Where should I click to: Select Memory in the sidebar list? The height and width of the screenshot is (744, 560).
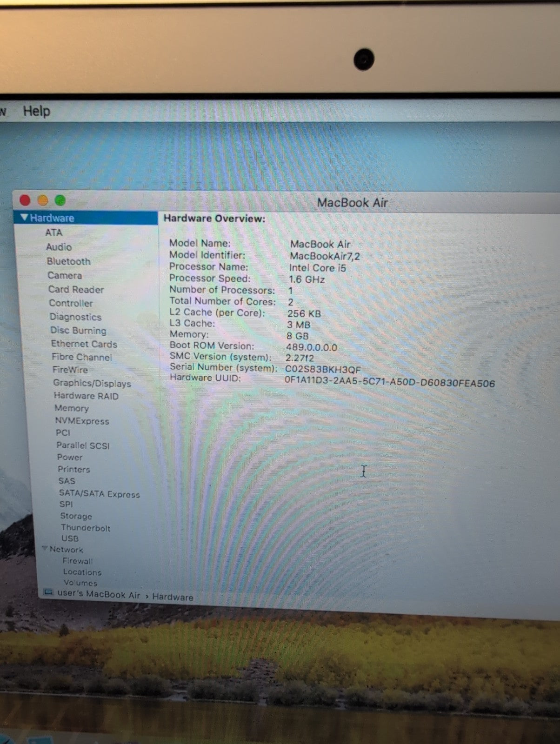[71, 408]
